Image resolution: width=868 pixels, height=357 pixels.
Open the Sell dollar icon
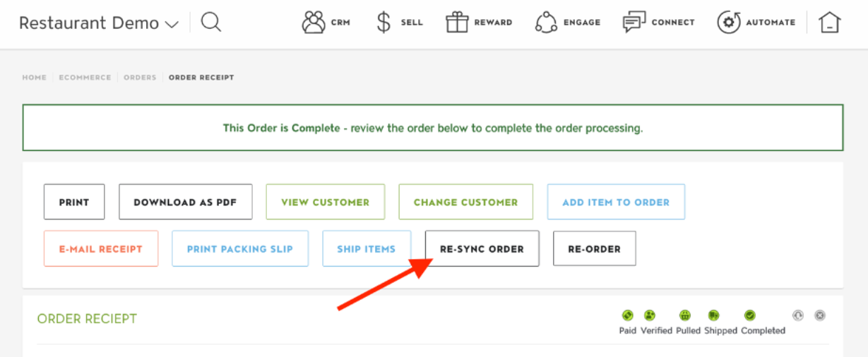coord(384,22)
